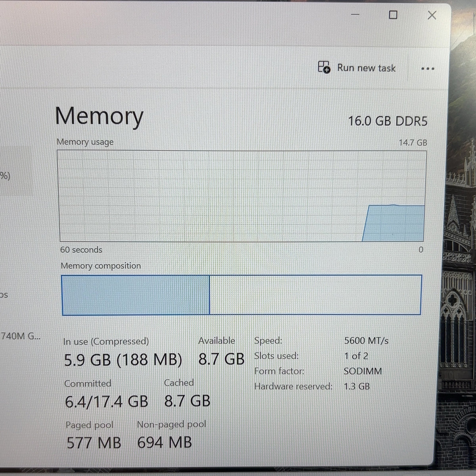Click the Speed 5600 MT/s value

tap(366, 340)
